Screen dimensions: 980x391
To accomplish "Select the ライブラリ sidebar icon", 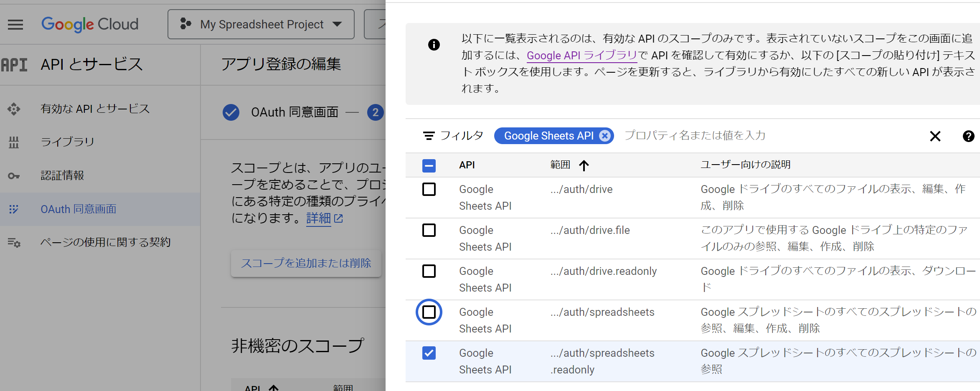I will click(x=14, y=142).
